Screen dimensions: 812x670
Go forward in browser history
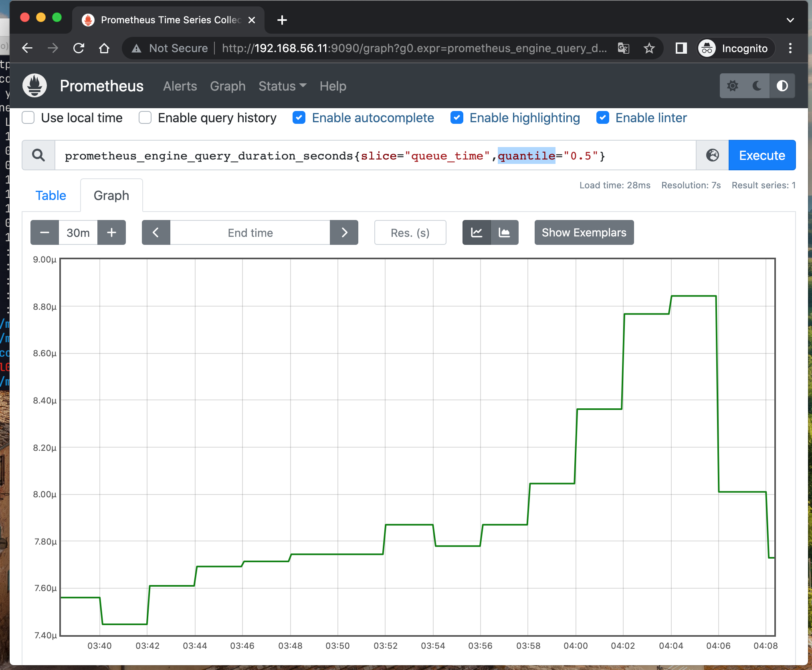tap(53, 48)
